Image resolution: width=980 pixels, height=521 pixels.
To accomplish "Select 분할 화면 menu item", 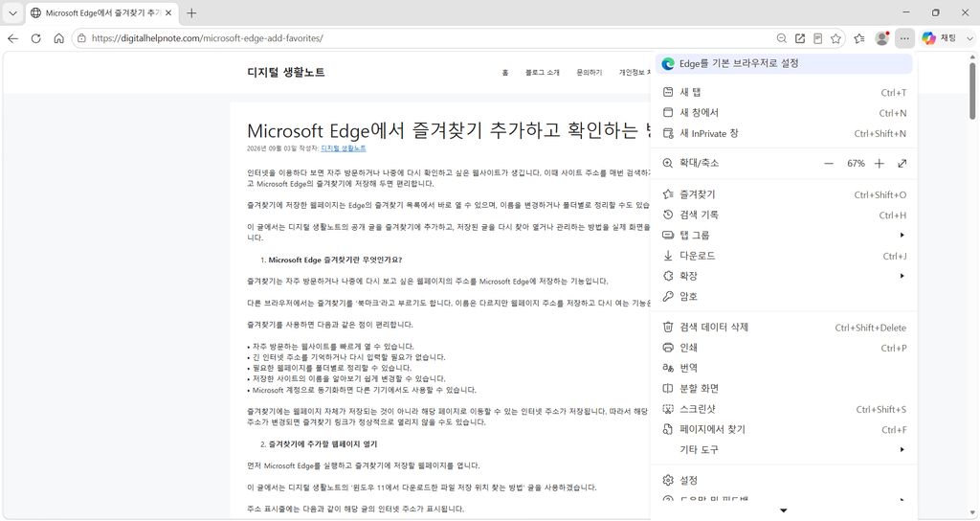I will coord(784,389).
